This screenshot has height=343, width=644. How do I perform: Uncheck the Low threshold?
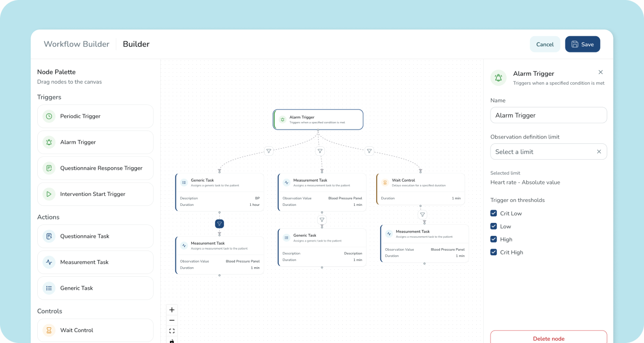[494, 226]
